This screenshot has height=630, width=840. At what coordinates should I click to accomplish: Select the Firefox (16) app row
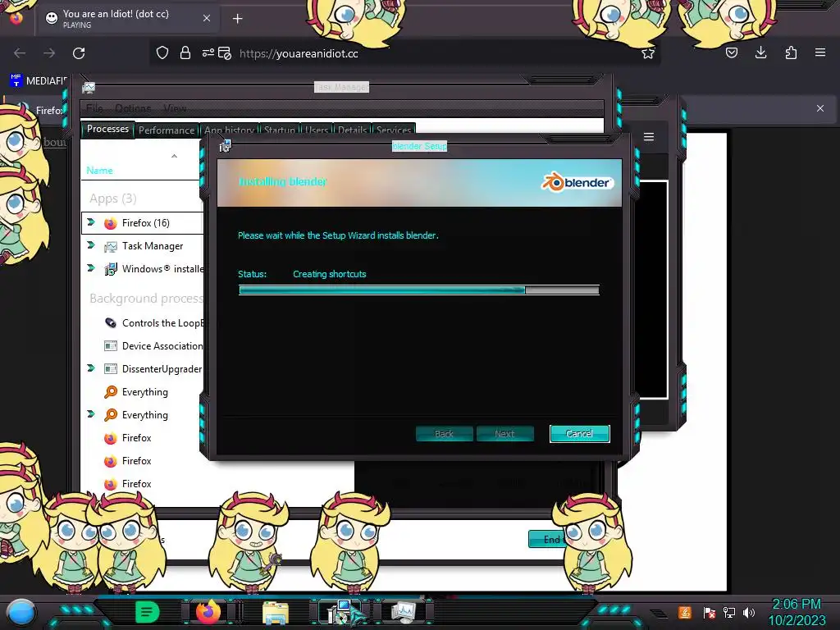point(143,223)
